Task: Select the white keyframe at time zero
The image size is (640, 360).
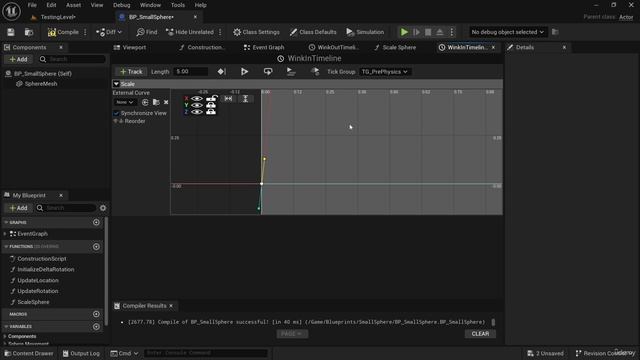Action: click(x=262, y=184)
